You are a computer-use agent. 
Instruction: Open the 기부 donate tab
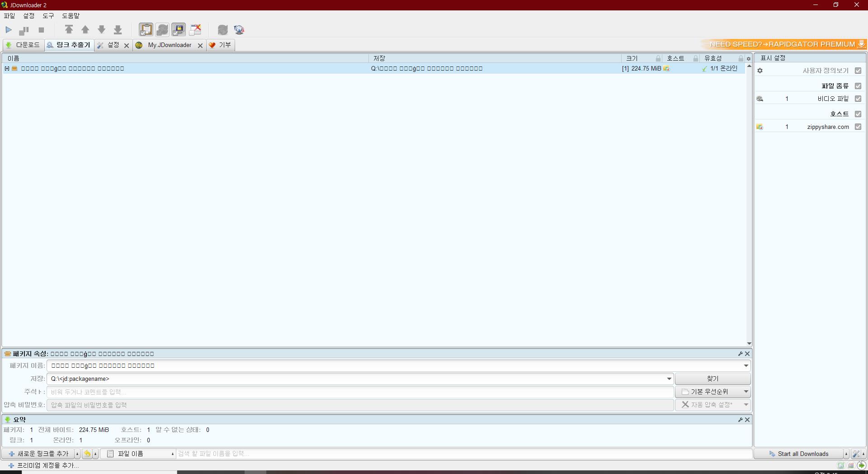pyautogui.click(x=221, y=45)
